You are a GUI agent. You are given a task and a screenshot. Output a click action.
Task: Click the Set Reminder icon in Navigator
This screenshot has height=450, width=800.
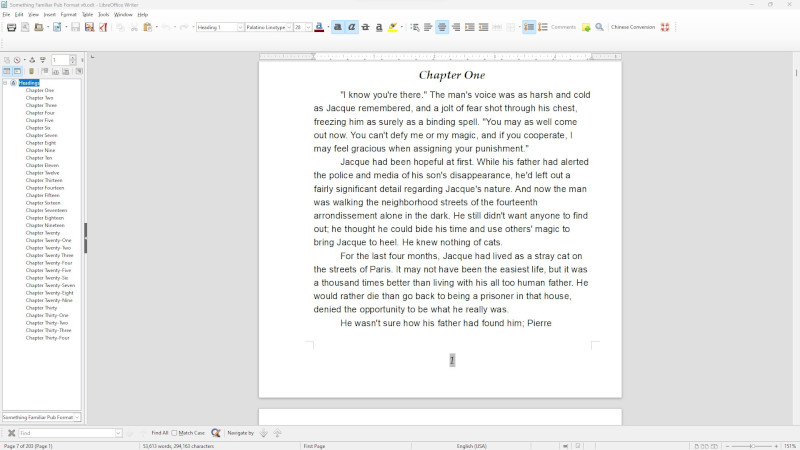31,71
